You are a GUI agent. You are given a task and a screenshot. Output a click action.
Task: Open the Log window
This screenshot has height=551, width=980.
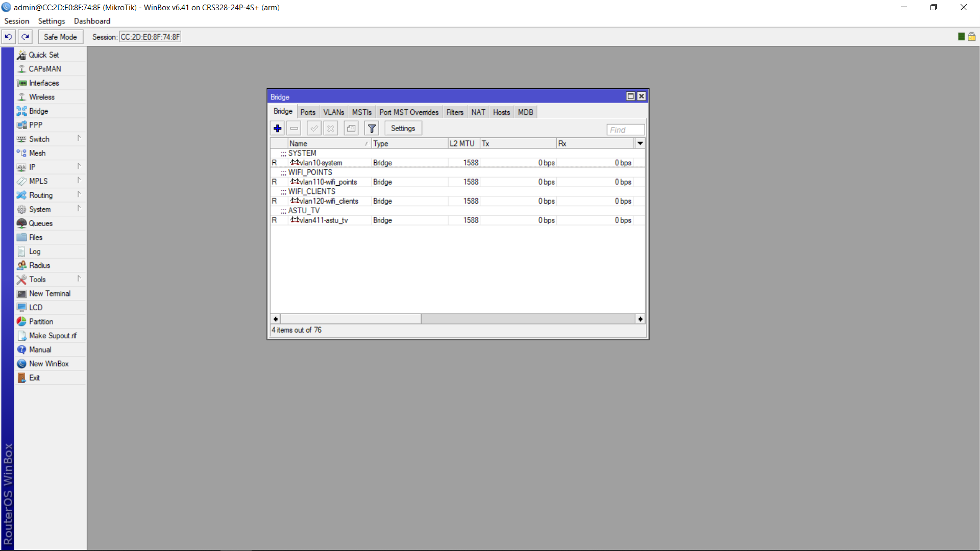[50, 251]
